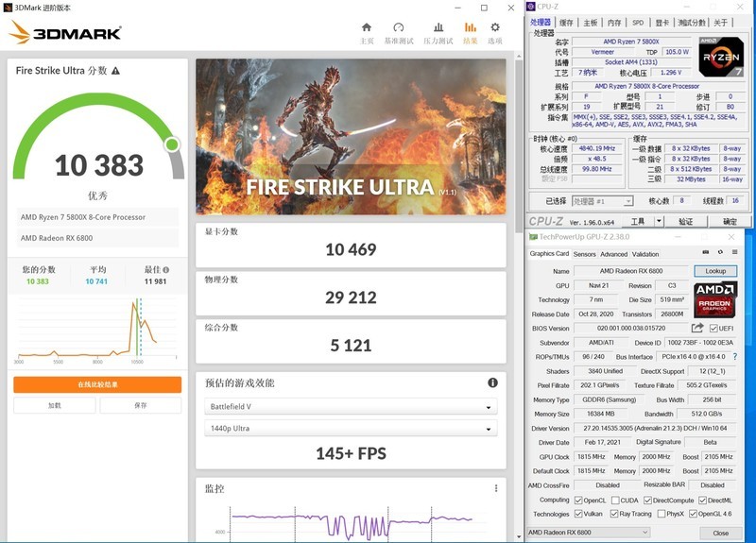Screen dimensions: 756x543
Task: Open the 1440p Ultra resolution dropdown
Action: (351, 429)
